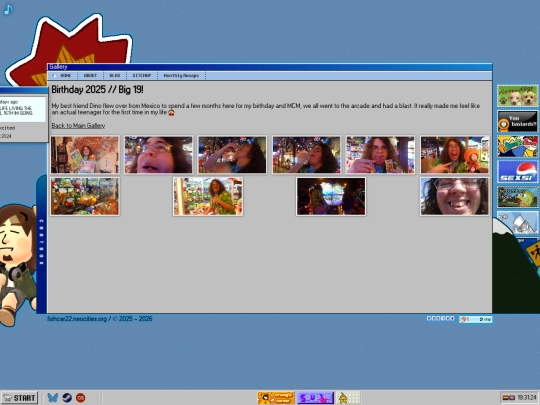Click the yellow pedestrian sign image
The width and height of the screenshot is (540, 405).
(x=533, y=254)
